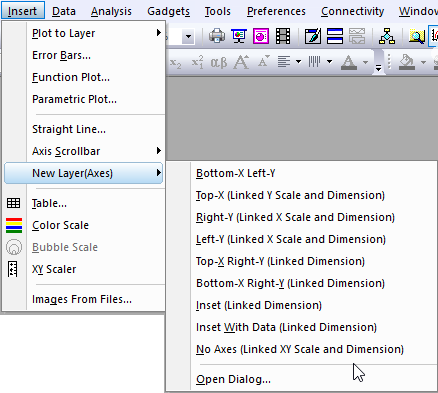The image size is (438, 393).
Task: Click the notes window pen icon
Action: (313, 36)
